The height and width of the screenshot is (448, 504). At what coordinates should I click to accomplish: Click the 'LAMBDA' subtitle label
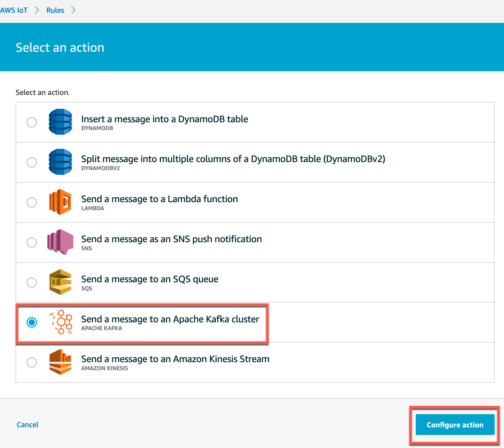click(93, 208)
